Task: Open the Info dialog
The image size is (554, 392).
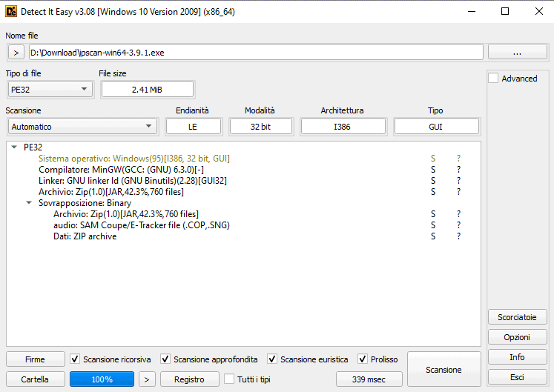Action: [x=517, y=357]
